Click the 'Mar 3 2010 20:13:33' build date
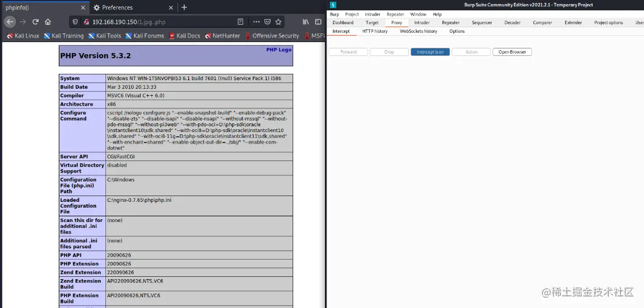This screenshot has height=308, width=644. 131,87
